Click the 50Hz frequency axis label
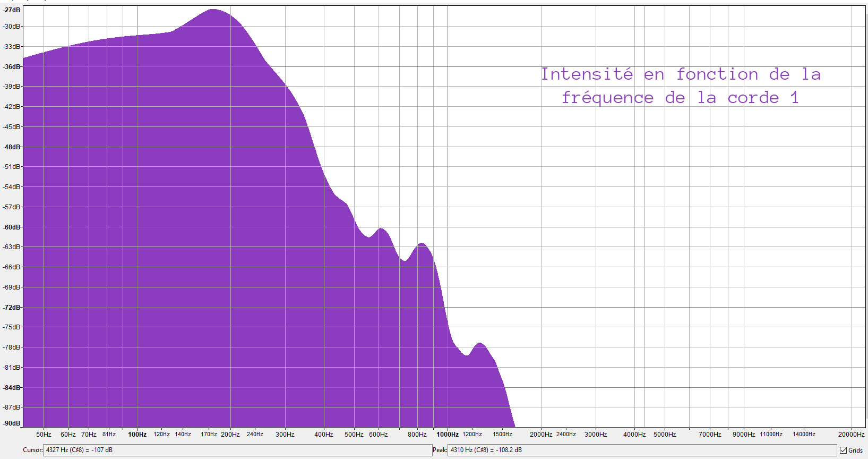868x459 pixels. point(44,435)
